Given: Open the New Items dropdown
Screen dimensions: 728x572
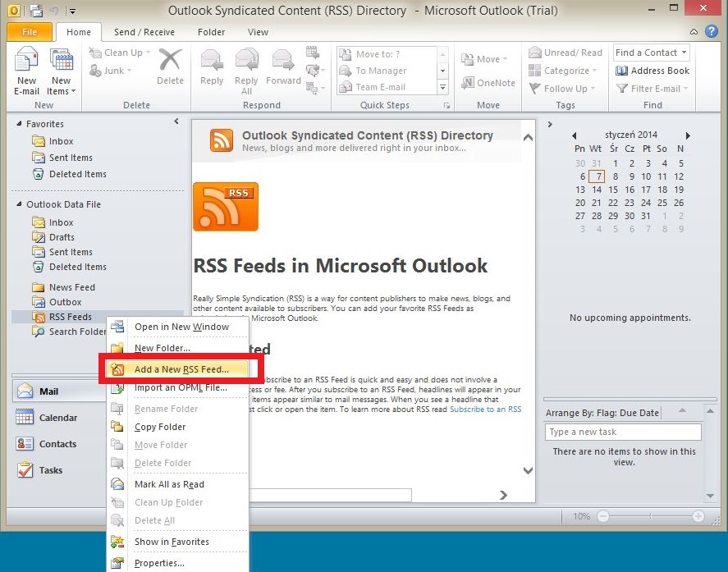Looking at the screenshot, I should (x=62, y=71).
